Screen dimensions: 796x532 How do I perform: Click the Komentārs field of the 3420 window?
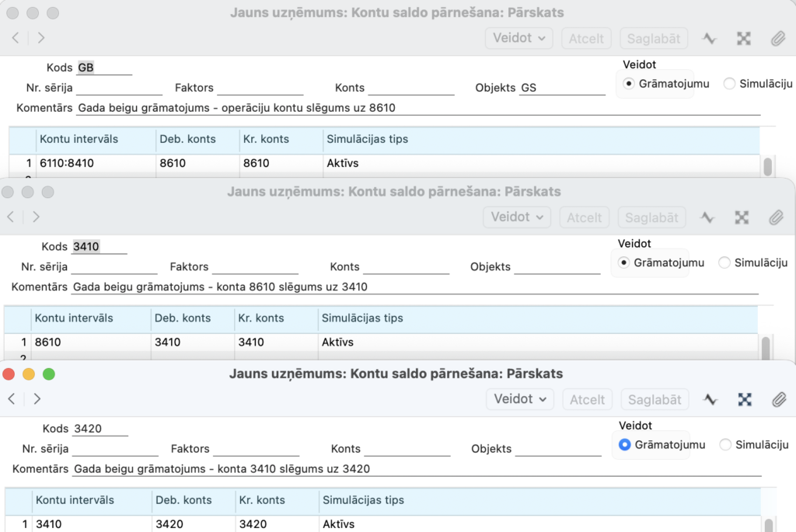tap(417, 468)
